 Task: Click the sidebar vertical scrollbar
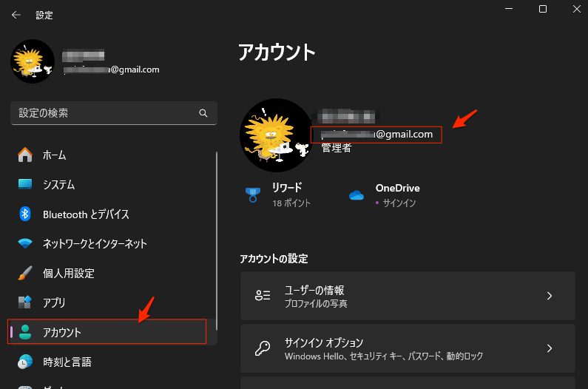click(x=217, y=241)
